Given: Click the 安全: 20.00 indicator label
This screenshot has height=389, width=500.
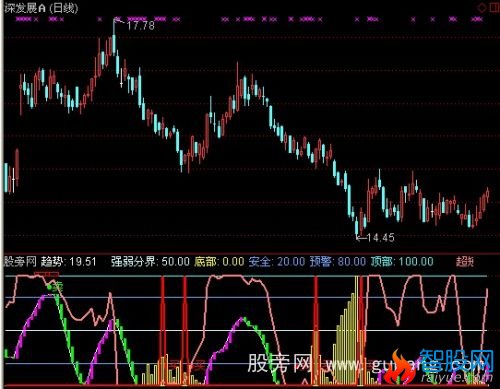Looking at the screenshot, I should click(277, 262).
